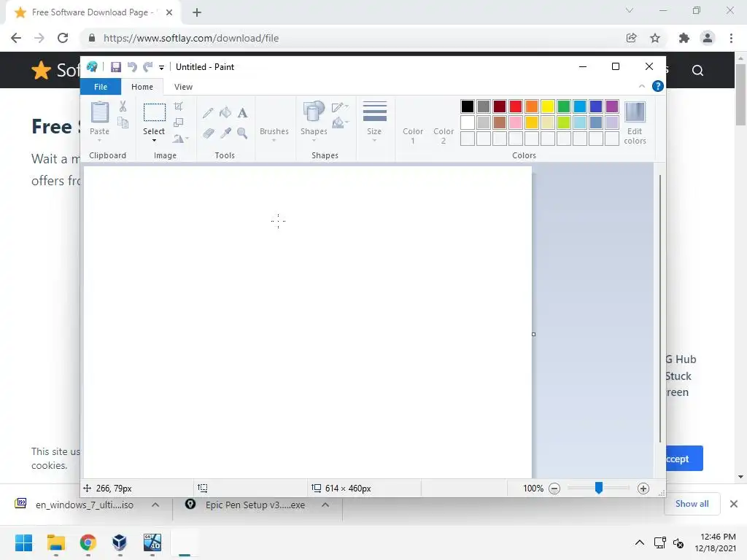Click the Chrome extensions puzzle icon
This screenshot has height=560, width=747.
[x=684, y=38]
